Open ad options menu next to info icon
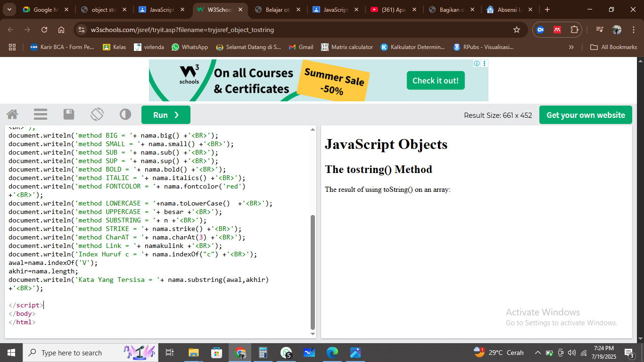 tap(484, 63)
